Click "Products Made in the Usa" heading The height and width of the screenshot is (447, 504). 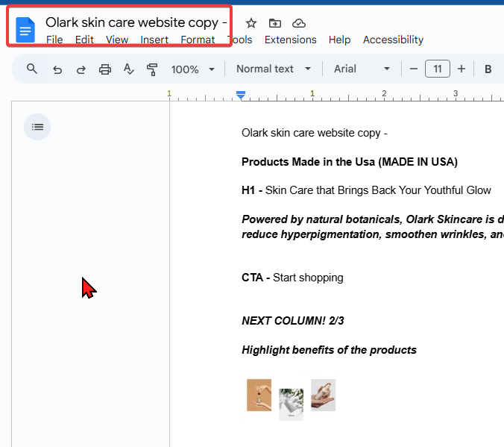350,161
